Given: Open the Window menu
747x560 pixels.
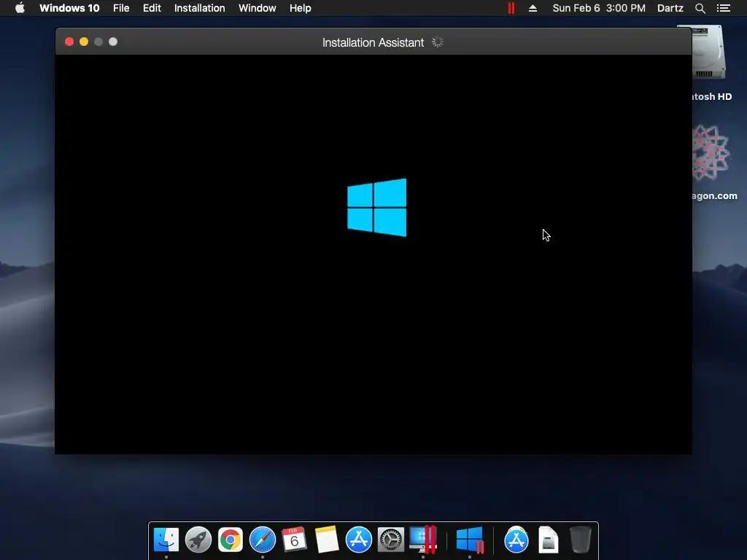Looking at the screenshot, I should pos(258,8).
